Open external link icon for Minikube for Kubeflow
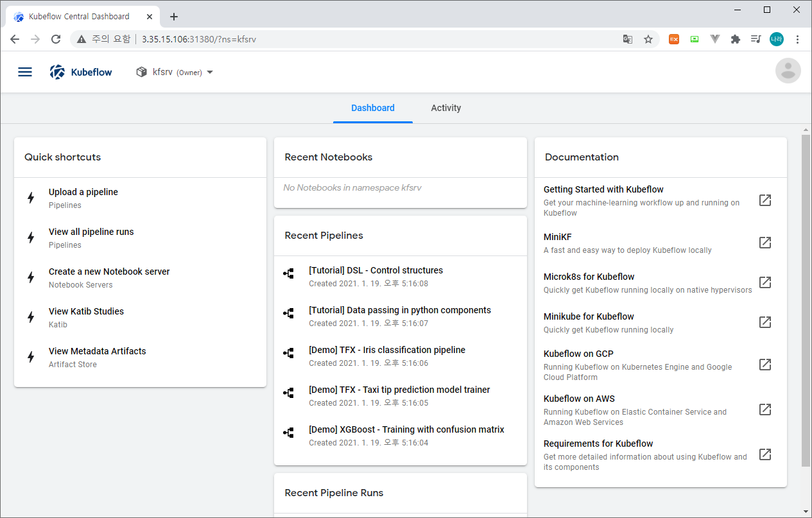This screenshot has height=518, width=812. coord(765,322)
